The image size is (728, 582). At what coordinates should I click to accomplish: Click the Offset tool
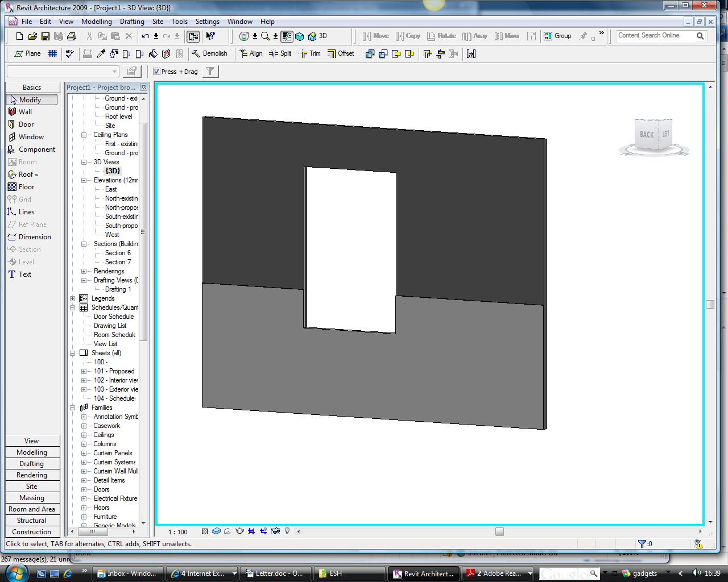click(341, 53)
